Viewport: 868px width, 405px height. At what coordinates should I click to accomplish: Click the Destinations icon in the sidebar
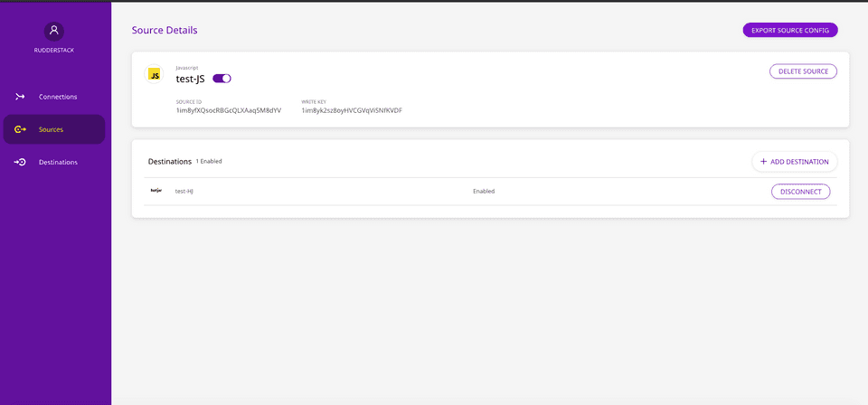(20, 163)
